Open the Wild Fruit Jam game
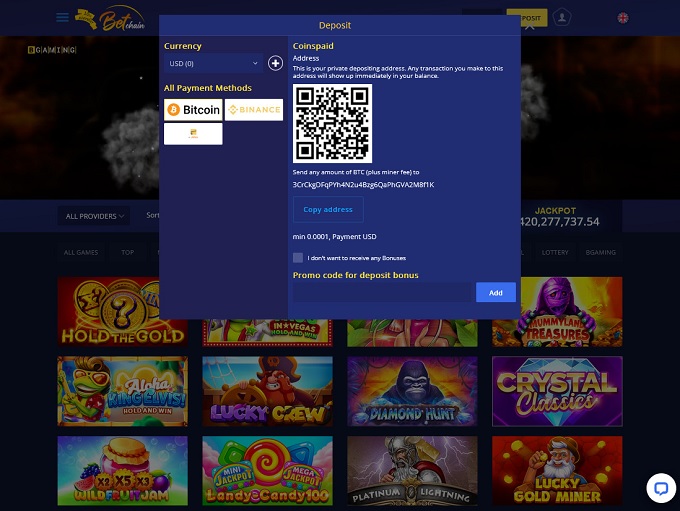Viewport: 680px width, 511px height. pos(123,471)
